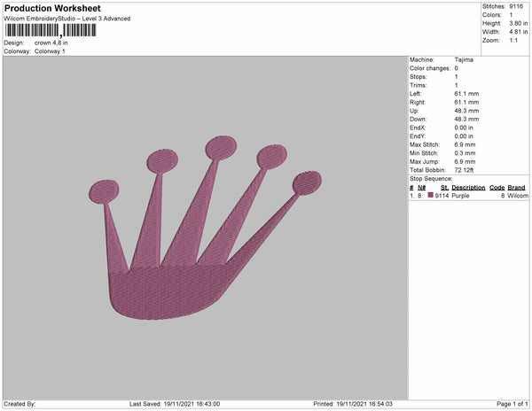Click the 'Stop Sequence:' heading
The height and width of the screenshot is (411, 532).
click(x=431, y=179)
